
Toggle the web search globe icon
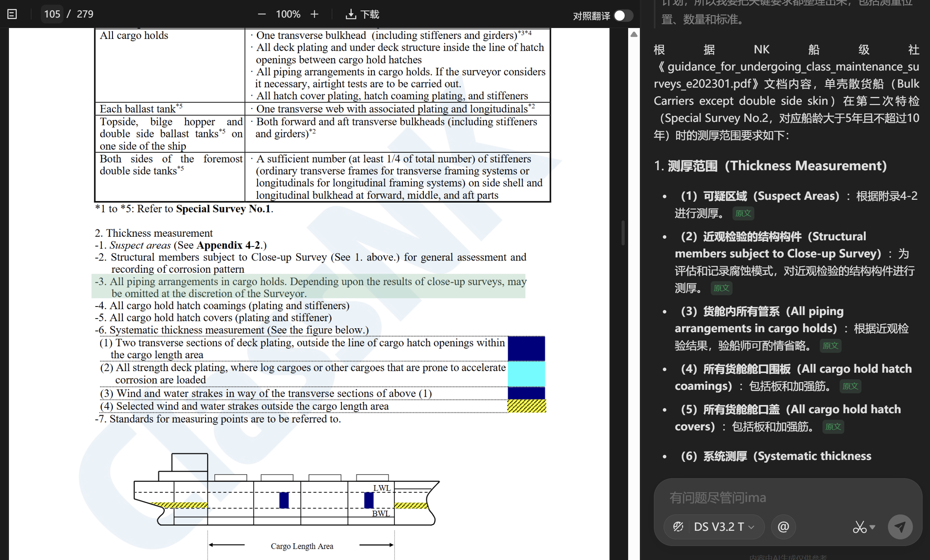(x=678, y=527)
